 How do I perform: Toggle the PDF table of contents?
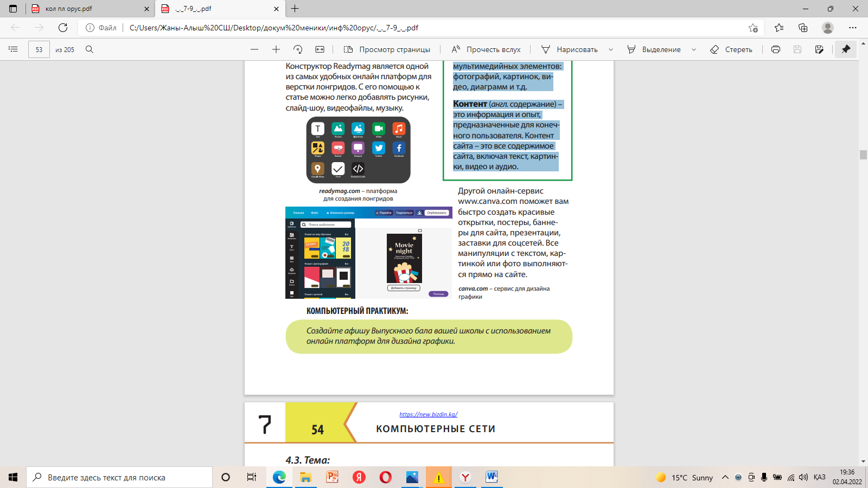(13, 49)
